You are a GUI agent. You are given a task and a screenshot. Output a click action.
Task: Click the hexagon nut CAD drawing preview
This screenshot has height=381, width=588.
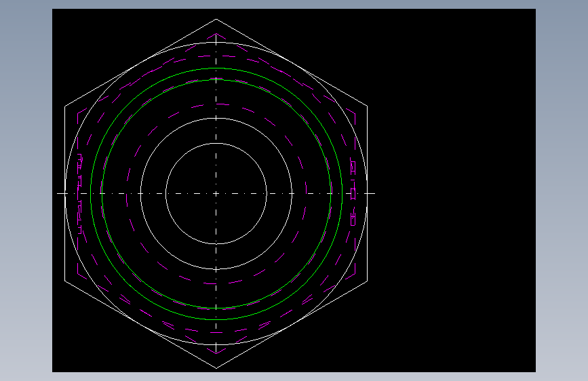coord(294,190)
